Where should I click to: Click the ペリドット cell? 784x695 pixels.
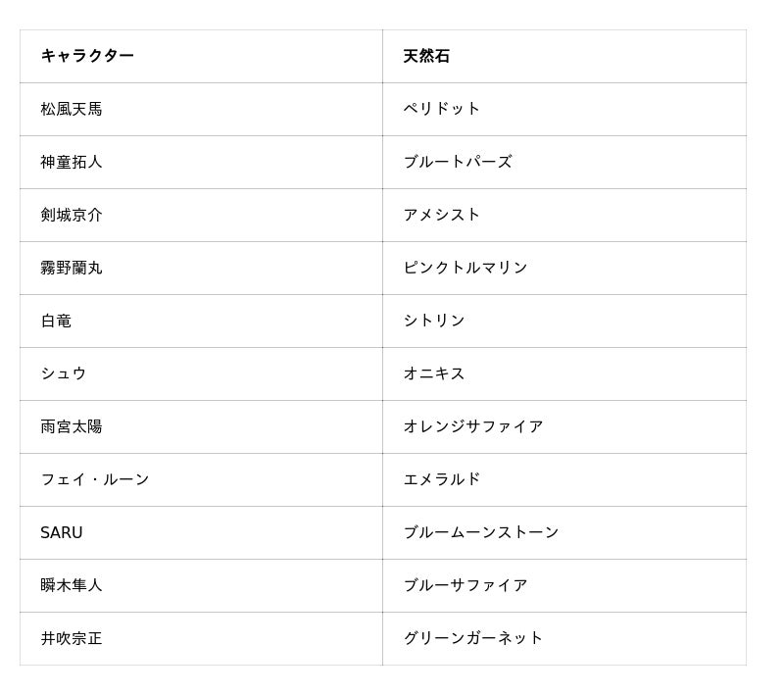pos(442,109)
